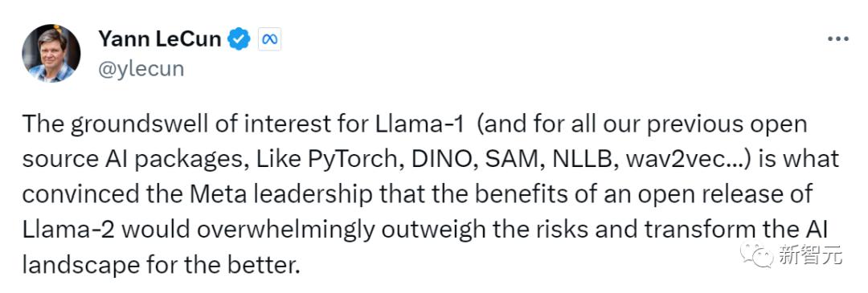868x293 pixels.
Task: Click the word landscape in the last line
Action: tap(81, 266)
